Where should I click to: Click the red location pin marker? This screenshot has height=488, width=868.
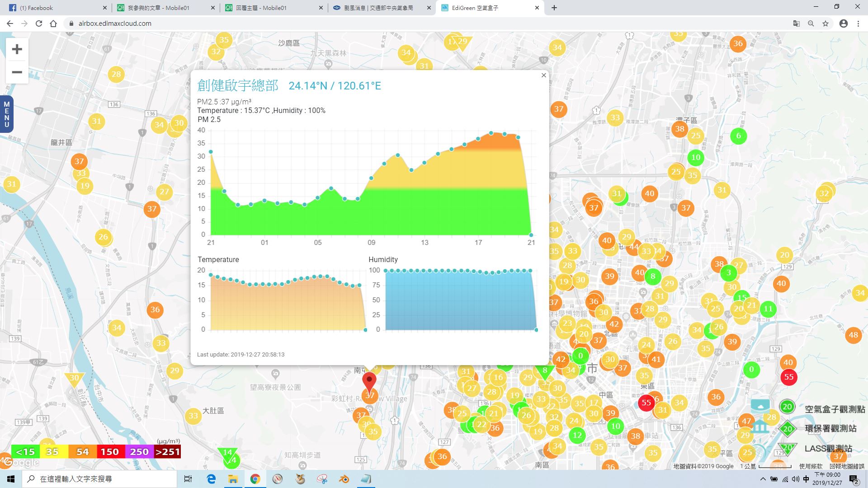click(x=369, y=383)
